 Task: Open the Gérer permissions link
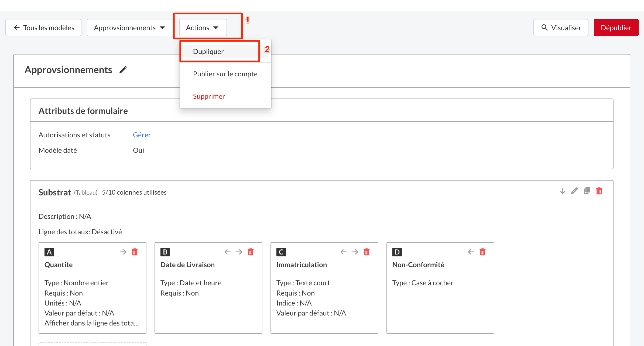[x=142, y=135]
